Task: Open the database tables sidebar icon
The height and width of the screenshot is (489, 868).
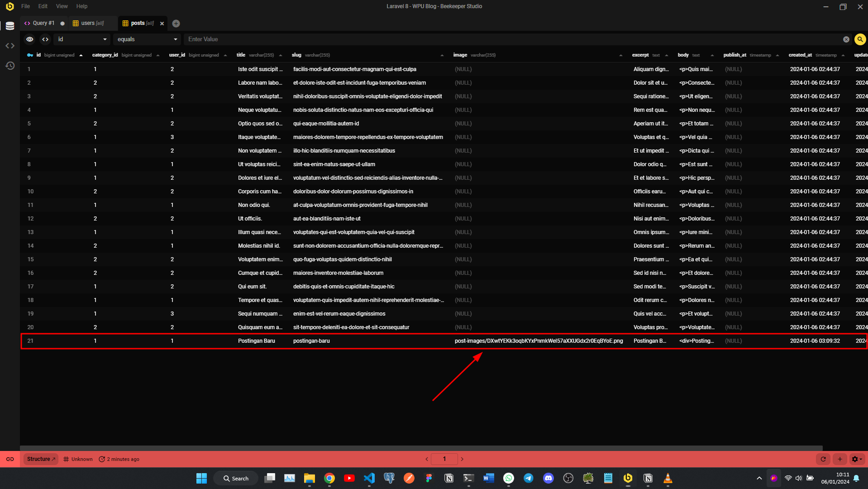Action: tap(10, 26)
